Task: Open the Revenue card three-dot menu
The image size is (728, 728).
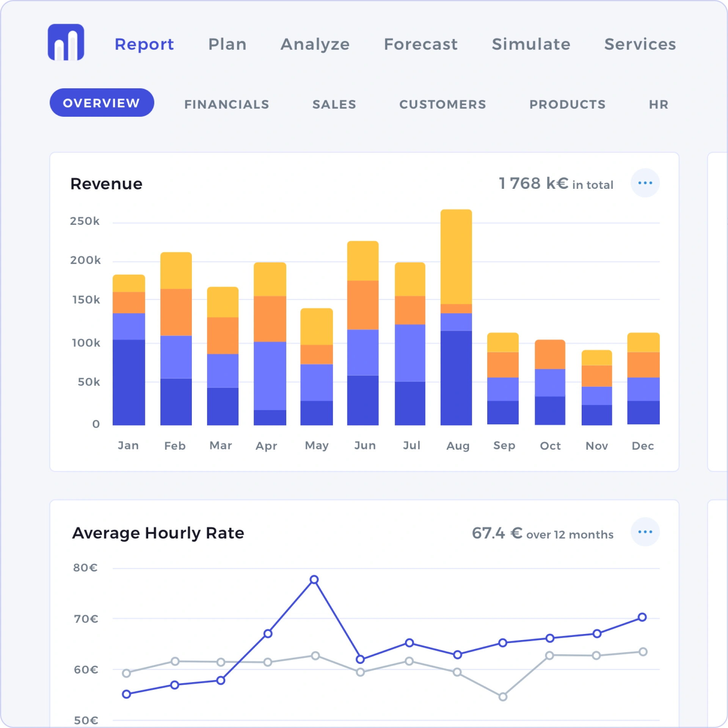Action: (x=645, y=183)
